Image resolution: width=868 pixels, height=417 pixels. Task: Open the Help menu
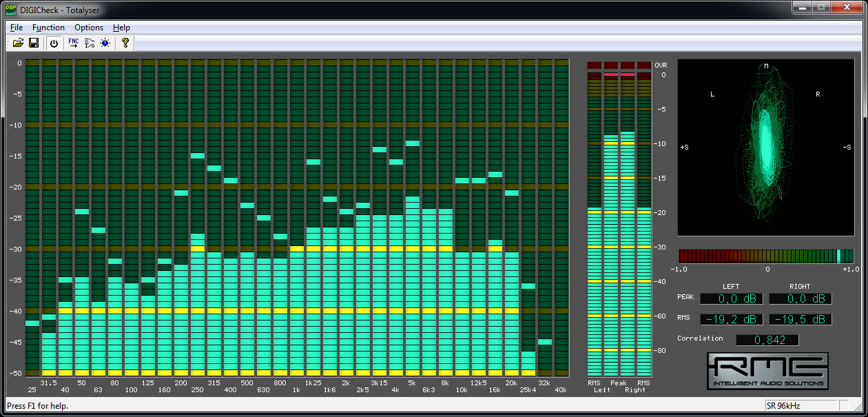[121, 28]
